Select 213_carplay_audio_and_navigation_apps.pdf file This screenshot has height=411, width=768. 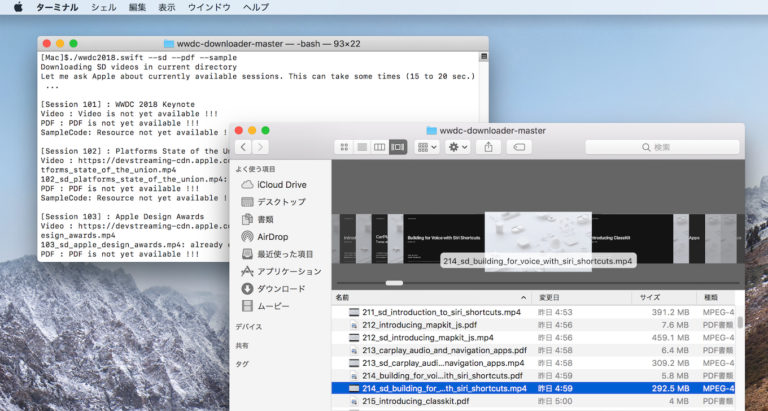pos(533,350)
